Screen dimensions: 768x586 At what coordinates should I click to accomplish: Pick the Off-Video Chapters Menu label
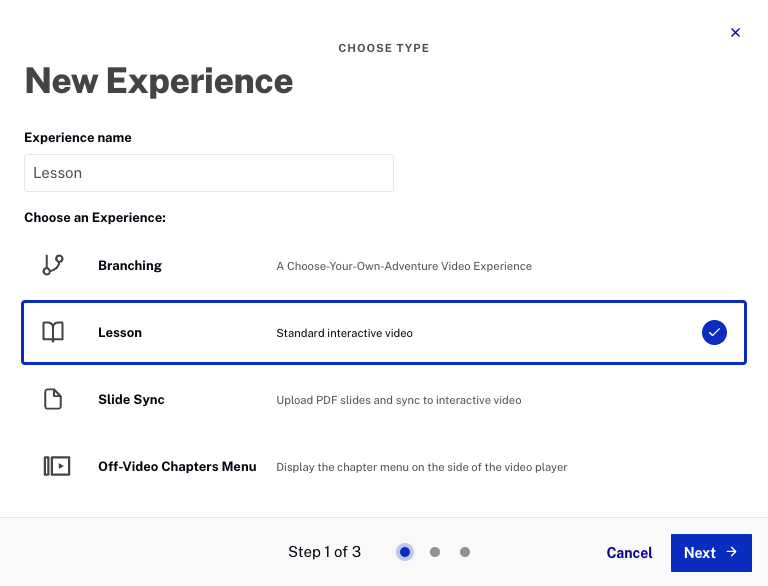177,467
